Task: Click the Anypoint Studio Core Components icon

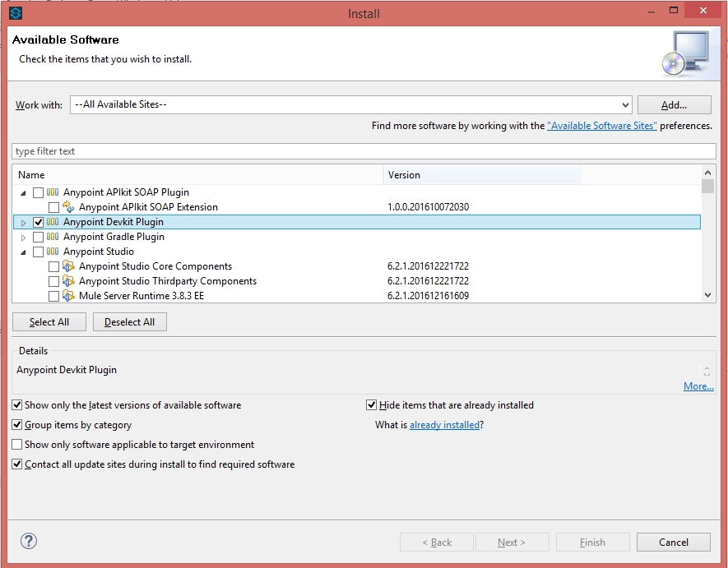Action: [x=69, y=266]
